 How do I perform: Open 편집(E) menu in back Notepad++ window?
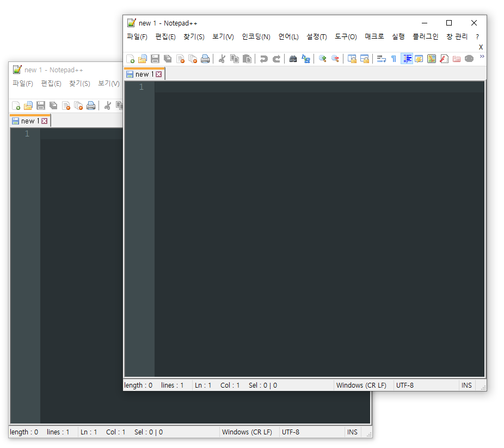[x=51, y=84]
